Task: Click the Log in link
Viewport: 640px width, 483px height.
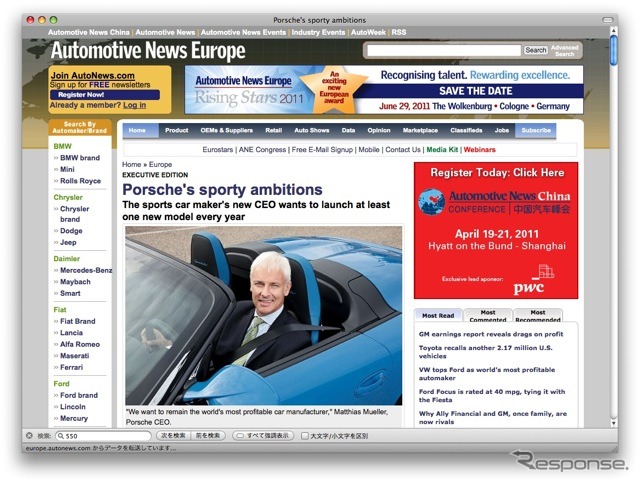Action: (134, 105)
